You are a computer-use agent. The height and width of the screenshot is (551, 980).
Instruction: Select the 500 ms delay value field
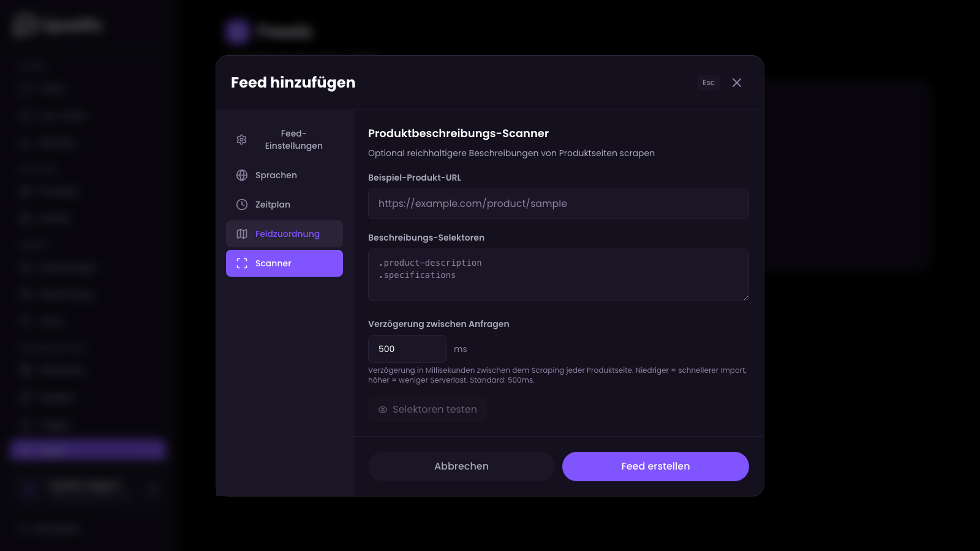407,348
